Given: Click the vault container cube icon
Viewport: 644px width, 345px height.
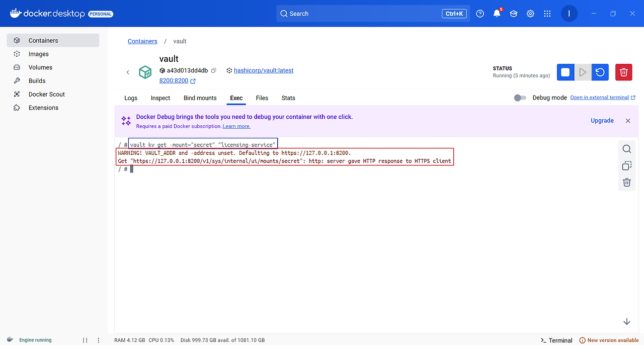Looking at the screenshot, I should (x=145, y=72).
